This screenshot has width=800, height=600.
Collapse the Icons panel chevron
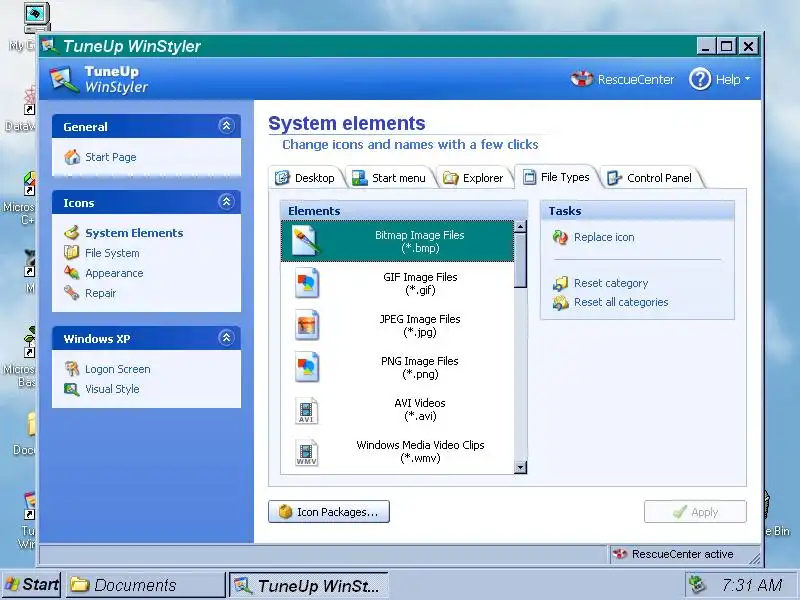[x=227, y=202]
